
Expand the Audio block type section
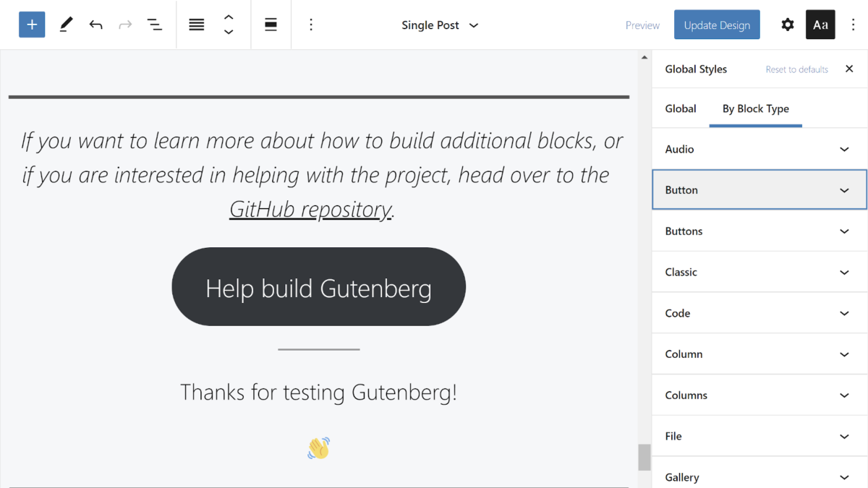click(759, 149)
